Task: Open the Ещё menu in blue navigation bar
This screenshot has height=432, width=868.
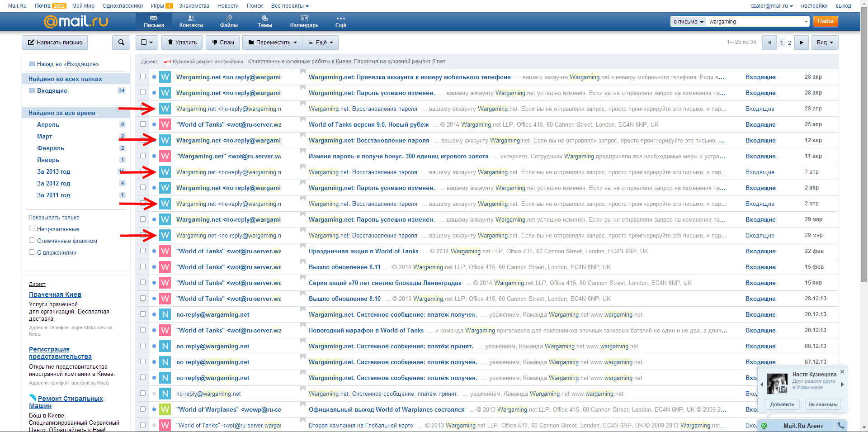Action: coord(341,22)
